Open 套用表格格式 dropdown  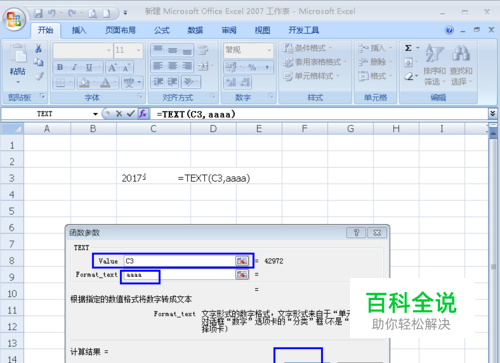(x=315, y=62)
